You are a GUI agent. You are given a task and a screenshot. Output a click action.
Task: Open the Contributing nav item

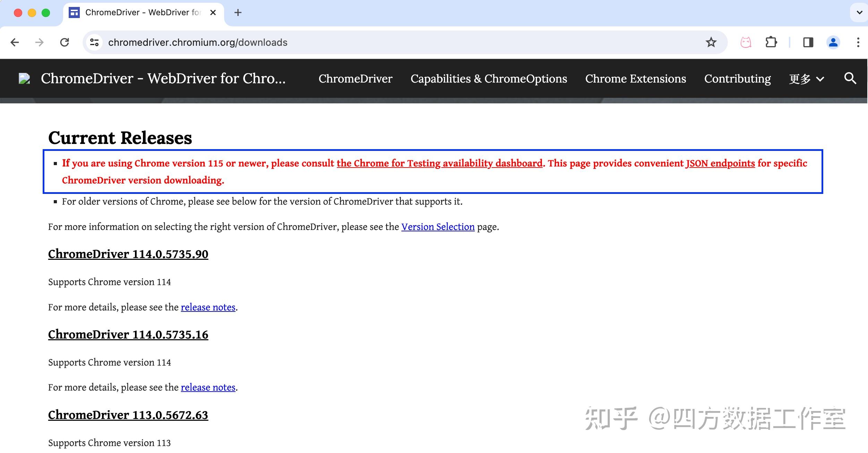click(x=737, y=78)
